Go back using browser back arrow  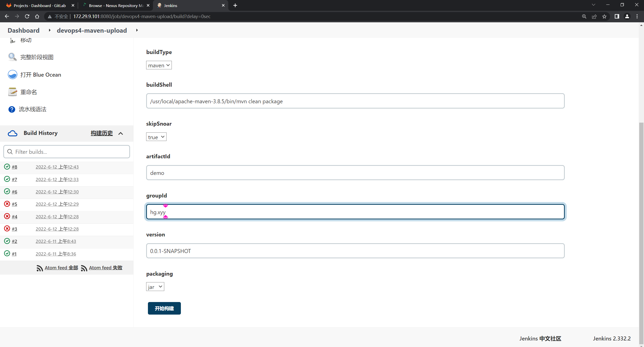tap(7, 16)
